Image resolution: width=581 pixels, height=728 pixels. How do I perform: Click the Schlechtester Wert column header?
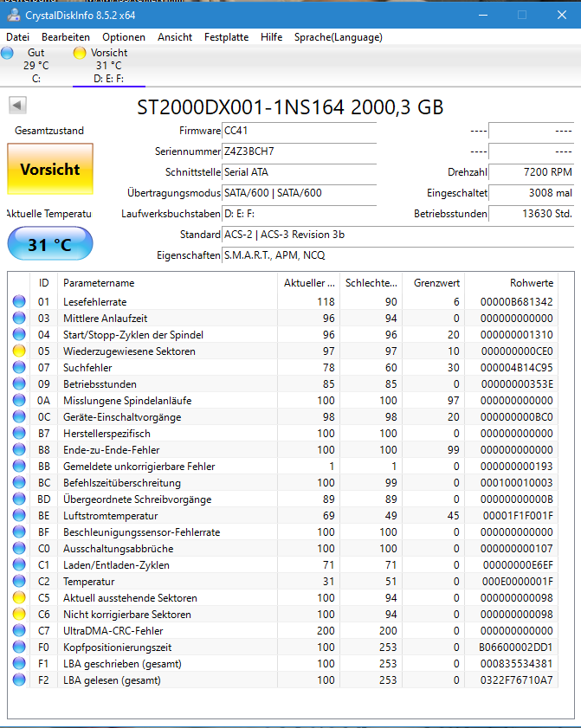pos(371,283)
